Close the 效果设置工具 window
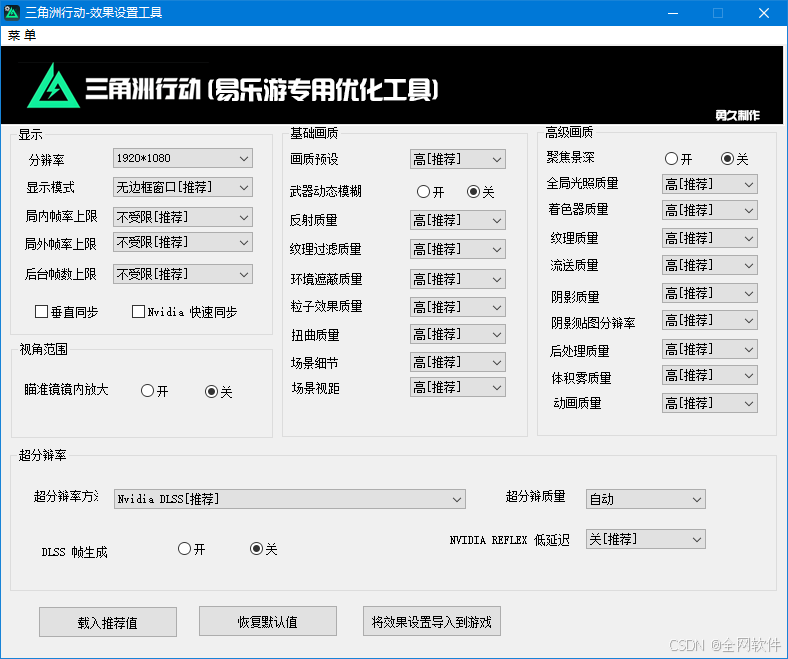 [764, 13]
